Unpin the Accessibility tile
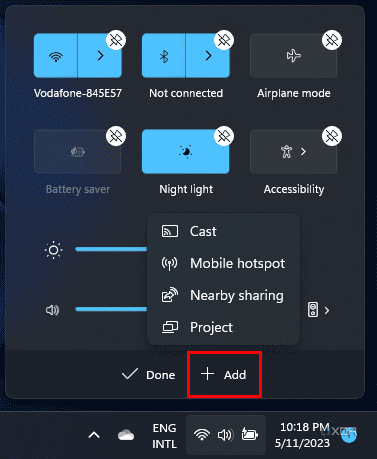The image size is (377, 459). click(332, 136)
